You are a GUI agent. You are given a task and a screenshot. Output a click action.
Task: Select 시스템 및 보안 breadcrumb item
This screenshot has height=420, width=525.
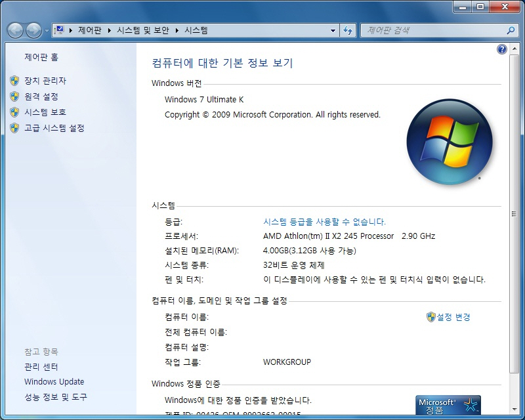tap(143, 30)
